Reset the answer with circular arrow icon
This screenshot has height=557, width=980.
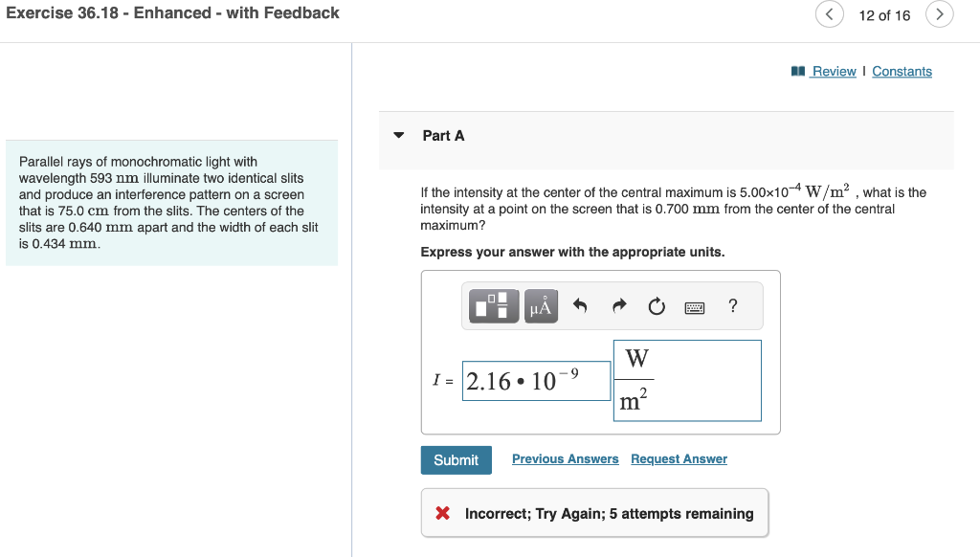tap(657, 305)
